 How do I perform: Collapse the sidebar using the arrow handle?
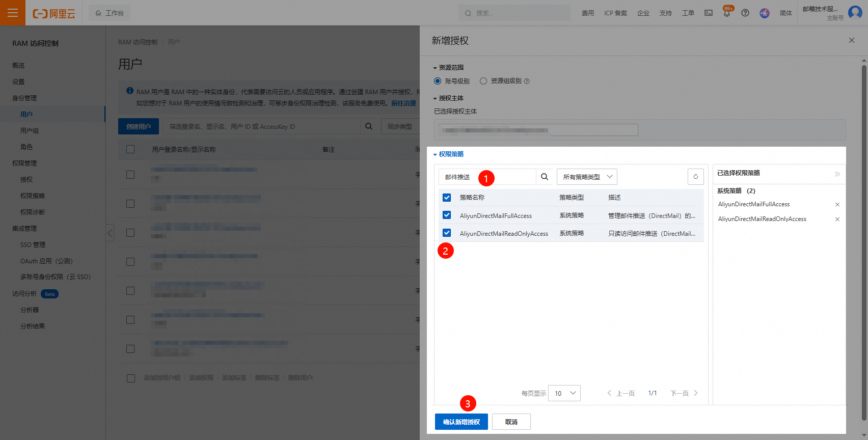click(x=110, y=233)
